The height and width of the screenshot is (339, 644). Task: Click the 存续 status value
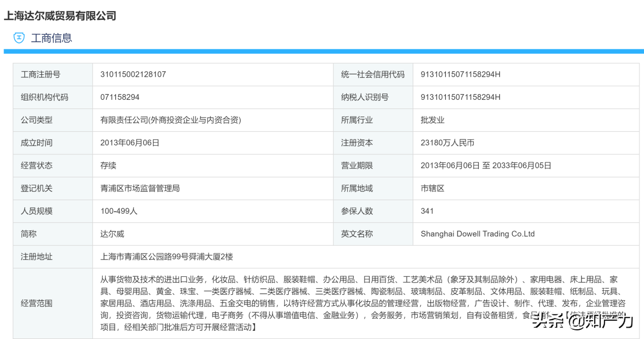click(108, 165)
